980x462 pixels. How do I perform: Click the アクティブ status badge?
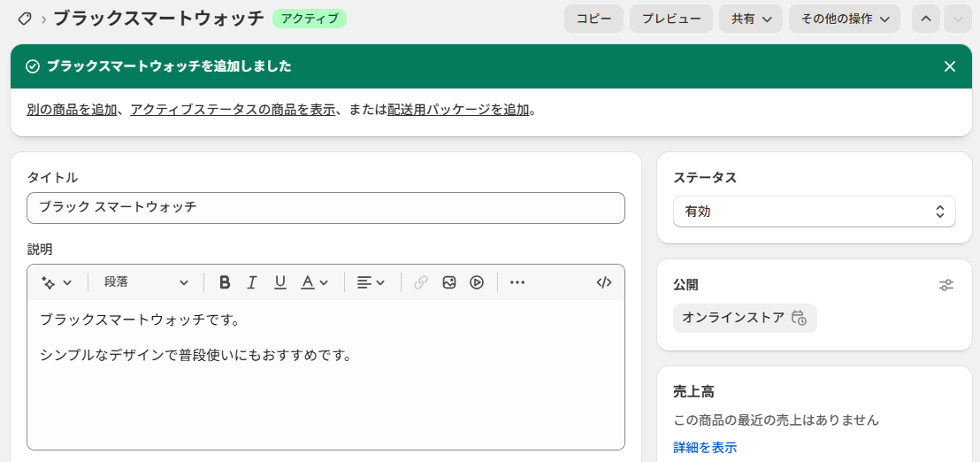tap(310, 19)
